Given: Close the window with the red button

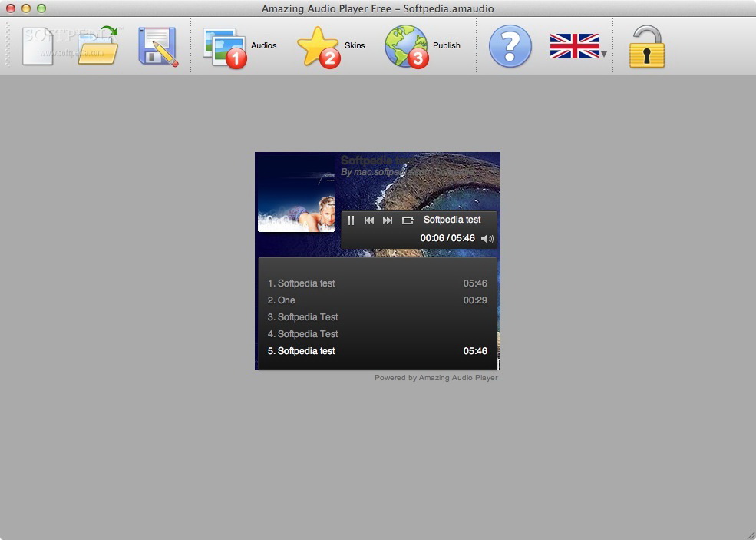Looking at the screenshot, I should pos(11,8).
